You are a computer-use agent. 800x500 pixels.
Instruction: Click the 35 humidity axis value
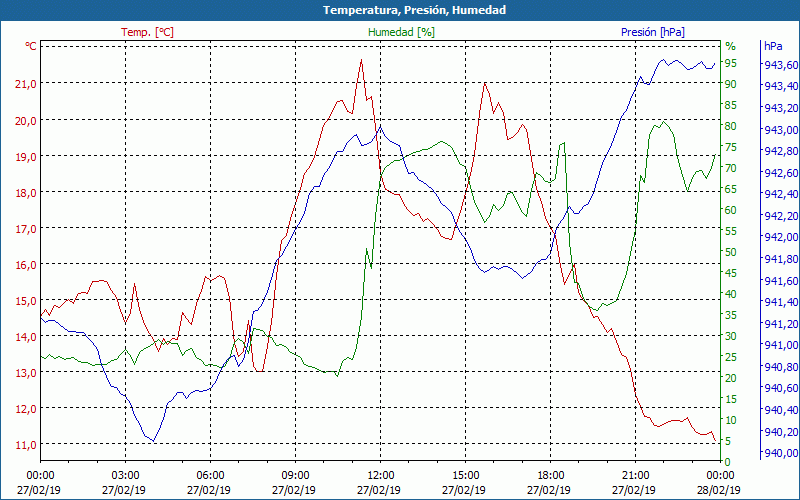coord(731,315)
